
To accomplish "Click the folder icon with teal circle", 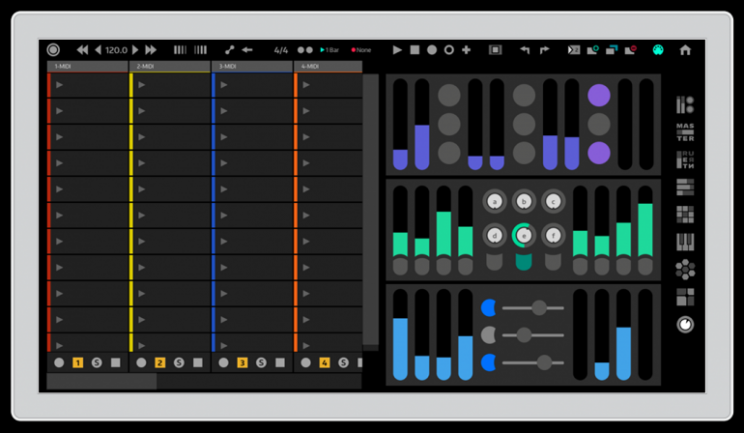I will [593, 50].
